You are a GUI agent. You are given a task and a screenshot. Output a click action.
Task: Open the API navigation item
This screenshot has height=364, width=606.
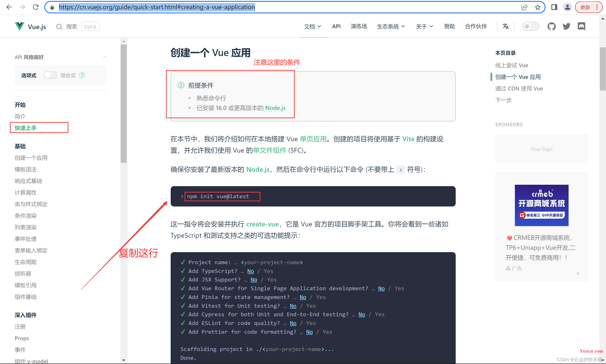(336, 26)
